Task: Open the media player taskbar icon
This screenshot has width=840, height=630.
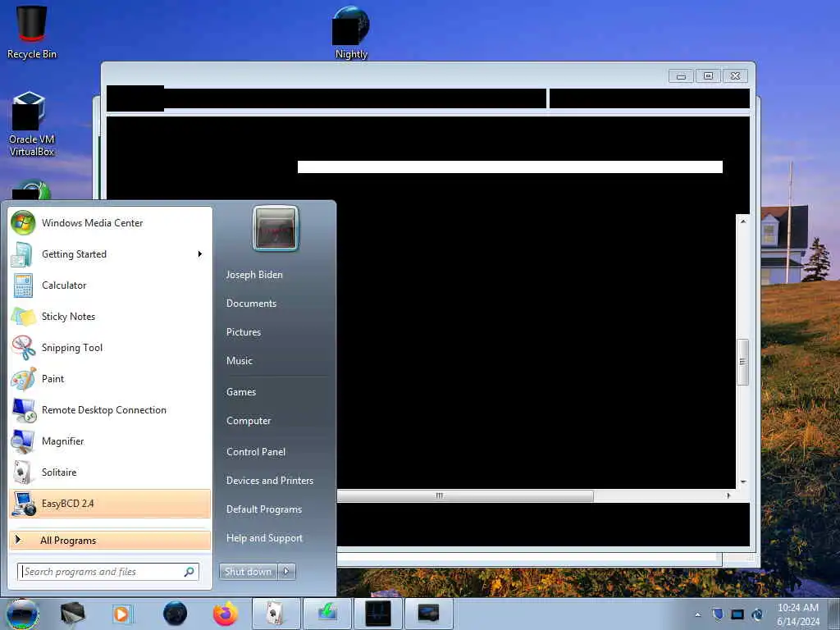Action: (122, 614)
